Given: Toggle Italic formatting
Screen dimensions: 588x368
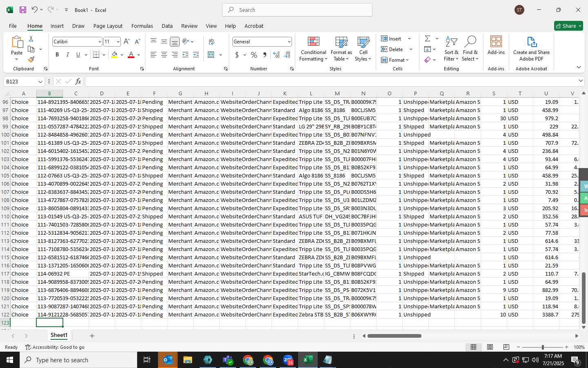Looking at the screenshot, I should [68, 55].
